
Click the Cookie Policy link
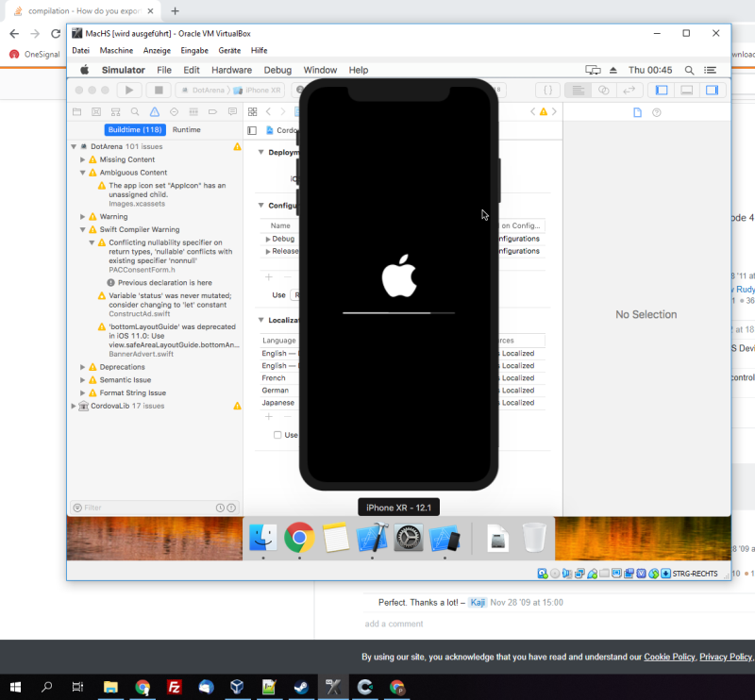click(x=669, y=657)
